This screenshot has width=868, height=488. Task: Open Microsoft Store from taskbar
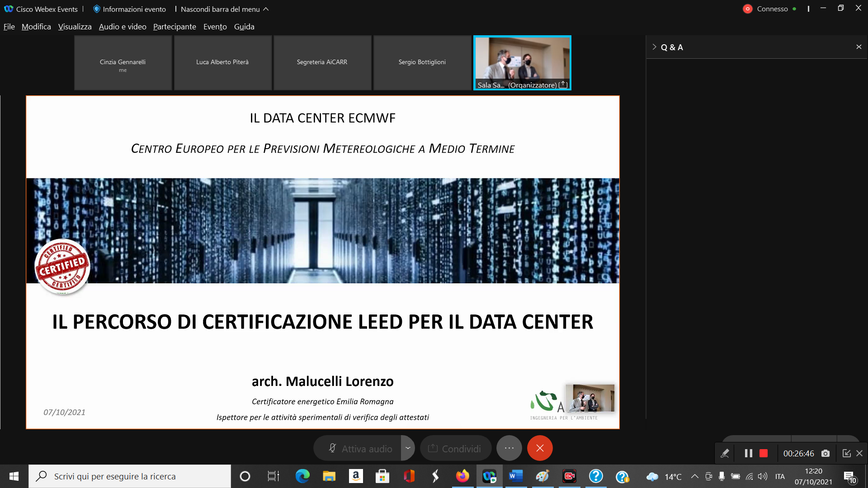(x=382, y=476)
